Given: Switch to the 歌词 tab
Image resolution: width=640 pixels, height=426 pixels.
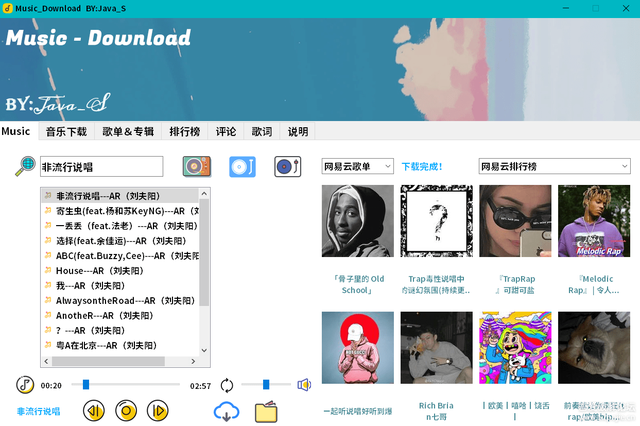Looking at the screenshot, I should (x=262, y=131).
